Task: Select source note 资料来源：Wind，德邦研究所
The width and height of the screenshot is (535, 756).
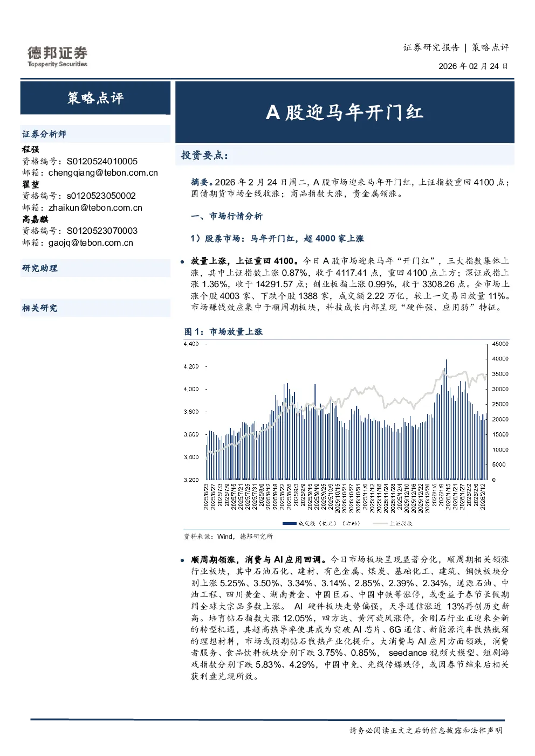Action: (x=228, y=537)
